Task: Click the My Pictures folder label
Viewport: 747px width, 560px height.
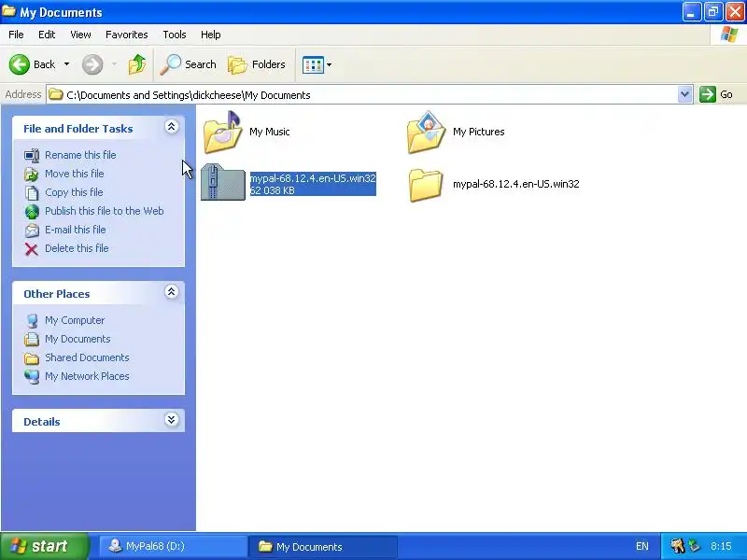Action: pos(479,132)
